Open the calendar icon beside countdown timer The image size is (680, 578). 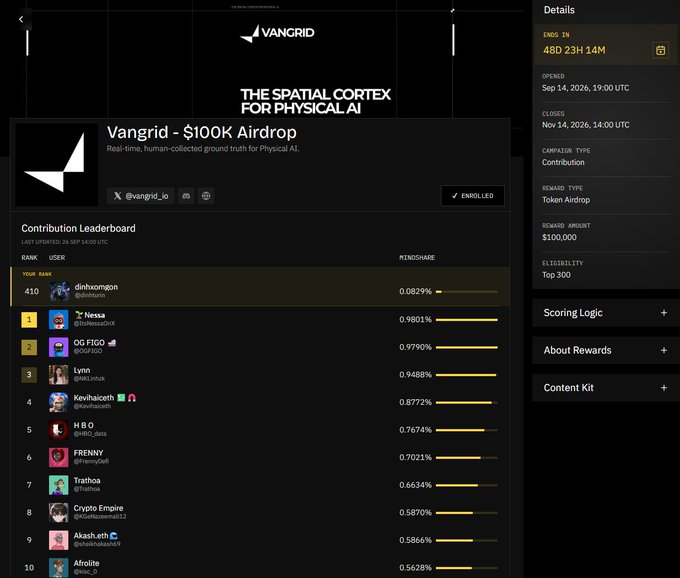[660, 50]
